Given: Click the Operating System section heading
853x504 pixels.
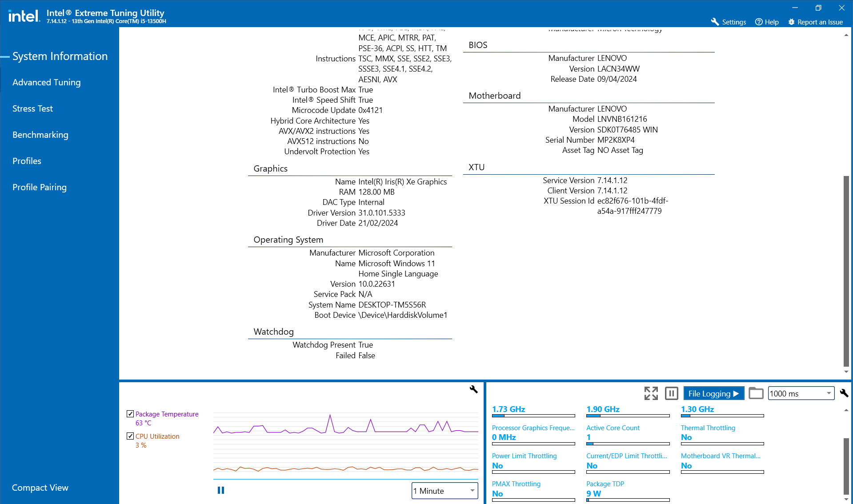Looking at the screenshot, I should tap(288, 239).
